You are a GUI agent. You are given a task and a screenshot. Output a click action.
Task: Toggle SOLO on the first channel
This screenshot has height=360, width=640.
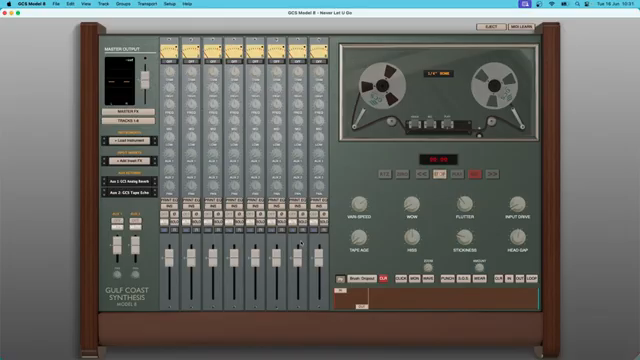174,222
